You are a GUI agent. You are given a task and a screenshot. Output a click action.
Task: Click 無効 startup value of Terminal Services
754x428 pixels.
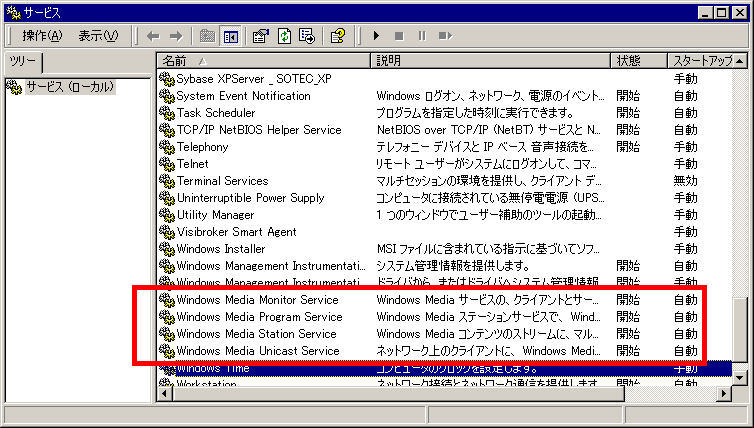pos(685,181)
